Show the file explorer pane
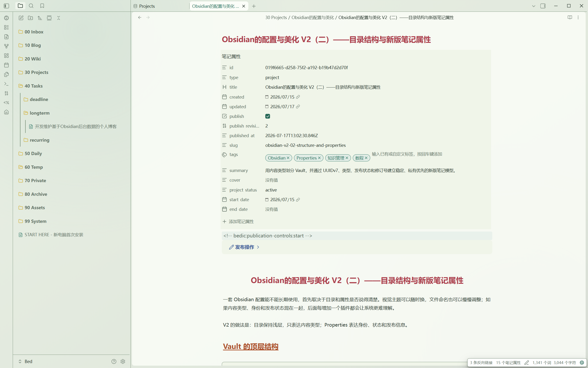Image resolution: width=588 pixels, height=368 pixels. (20, 6)
